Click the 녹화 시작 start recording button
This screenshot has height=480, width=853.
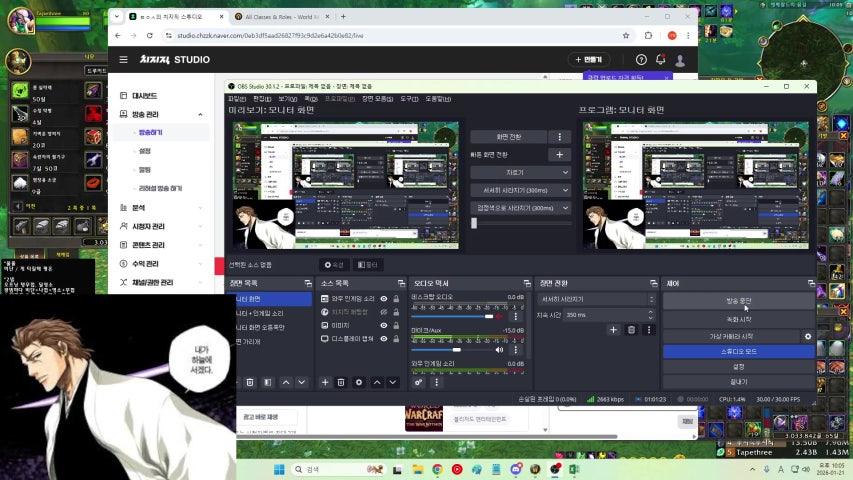[x=737, y=319]
